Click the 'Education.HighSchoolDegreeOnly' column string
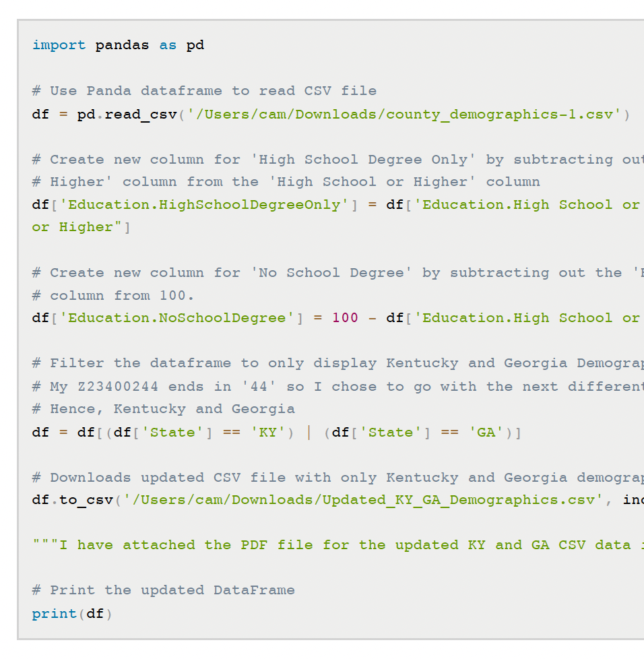This screenshot has height=659, width=644. [204, 204]
